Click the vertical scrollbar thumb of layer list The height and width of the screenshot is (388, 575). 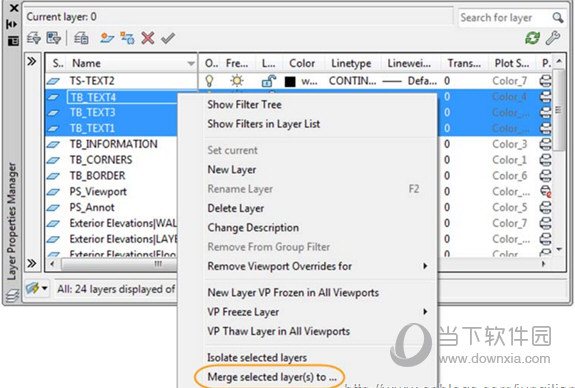559,110
